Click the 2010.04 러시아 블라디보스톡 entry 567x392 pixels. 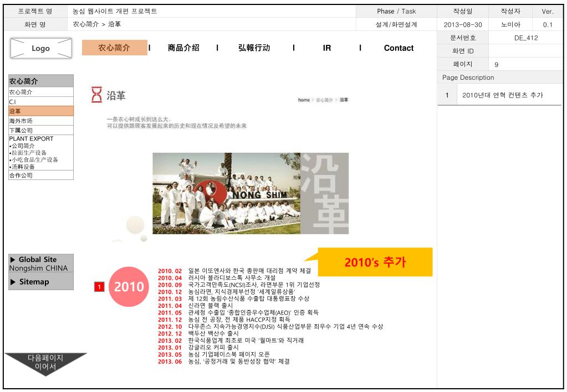pyautogui.click(x=216, y=278)
